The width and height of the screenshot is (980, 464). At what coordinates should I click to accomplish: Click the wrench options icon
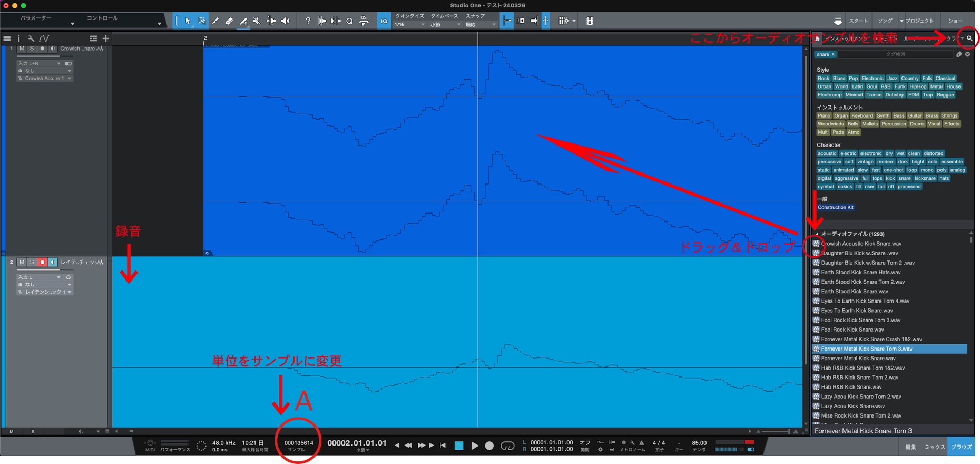pos(31,38)
